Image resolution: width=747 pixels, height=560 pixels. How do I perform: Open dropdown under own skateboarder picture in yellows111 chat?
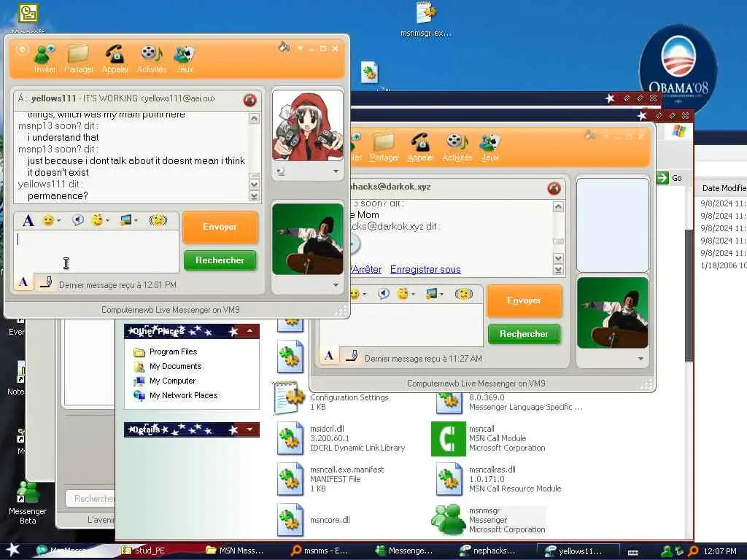[x=336, y=285]
